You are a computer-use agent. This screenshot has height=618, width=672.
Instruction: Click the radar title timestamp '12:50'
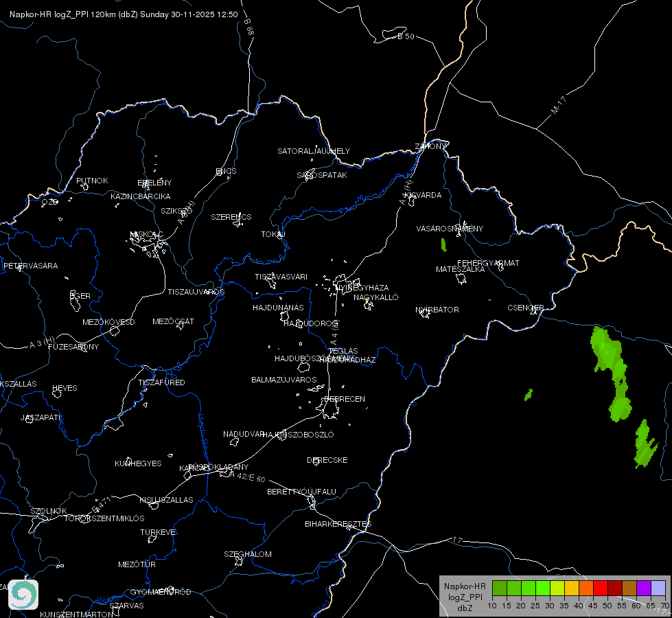coord(228,14)
